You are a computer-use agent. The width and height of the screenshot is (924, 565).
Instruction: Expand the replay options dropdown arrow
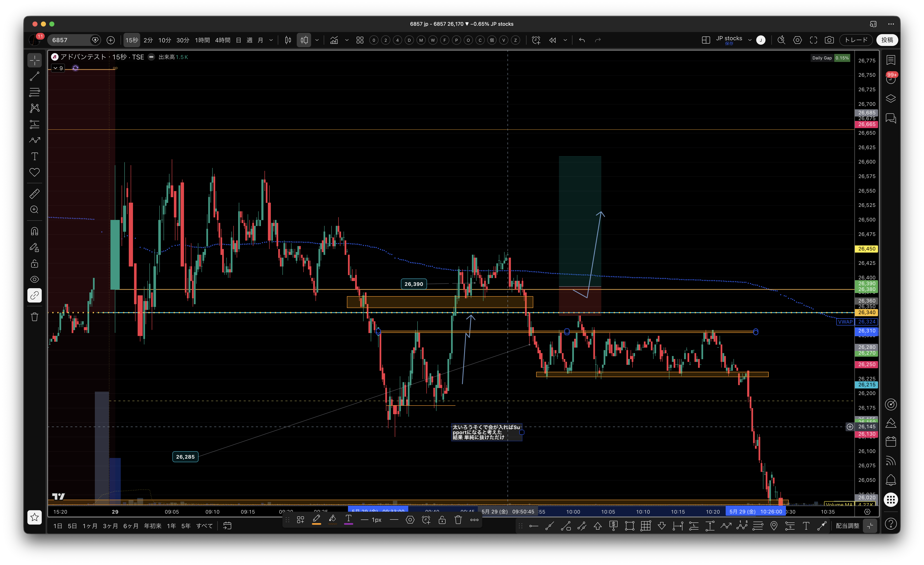click(x=565, y=40)
